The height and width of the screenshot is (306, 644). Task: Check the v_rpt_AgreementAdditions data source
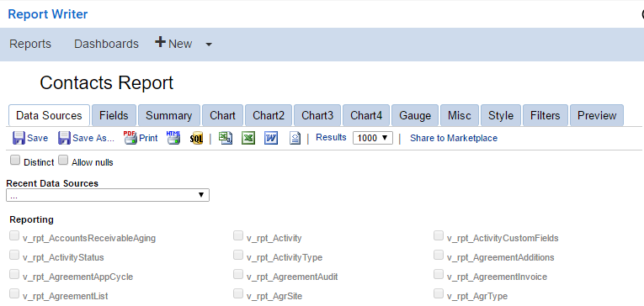[439, 255]
